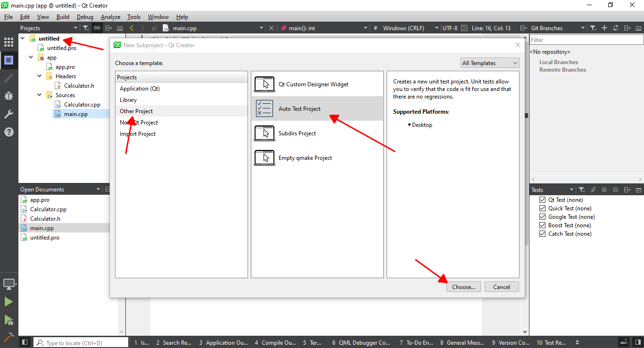Screen dimensions: 644x348
Task: Open the All Templates dropdown
Action: [x=490, y=63]
